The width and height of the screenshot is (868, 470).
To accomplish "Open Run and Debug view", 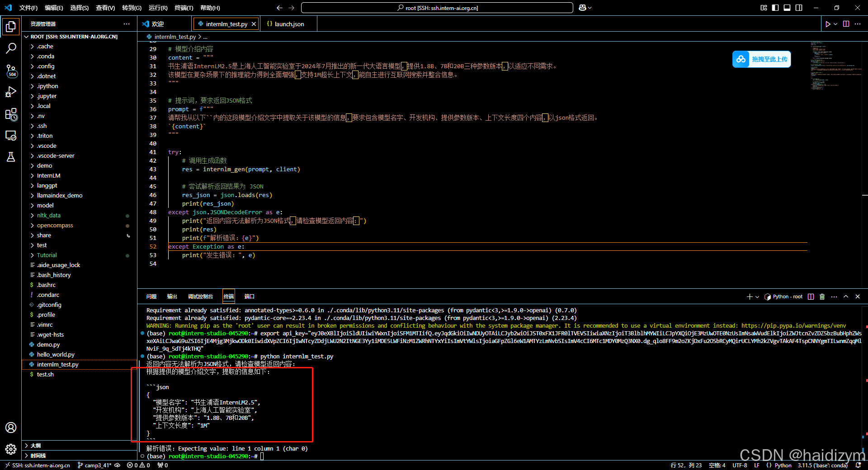I will point(11,92).
